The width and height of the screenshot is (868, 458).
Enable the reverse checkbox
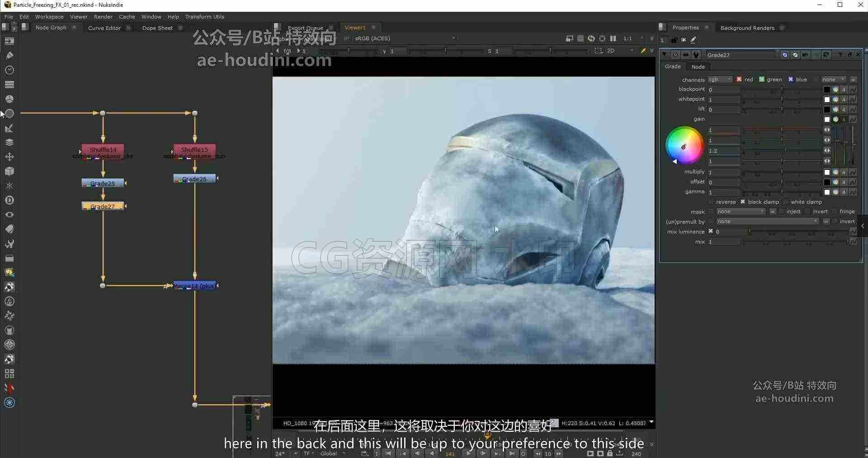tap(711, 201)
